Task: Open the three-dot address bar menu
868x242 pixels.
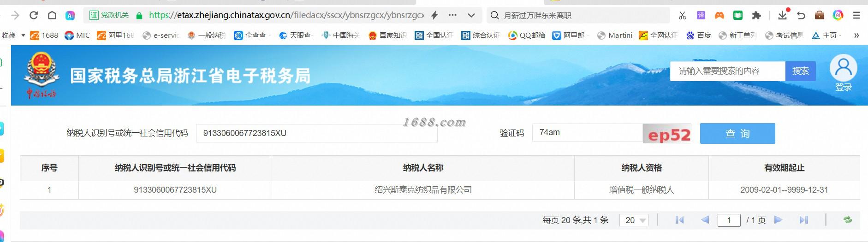Action: click(x=452, y=15)
